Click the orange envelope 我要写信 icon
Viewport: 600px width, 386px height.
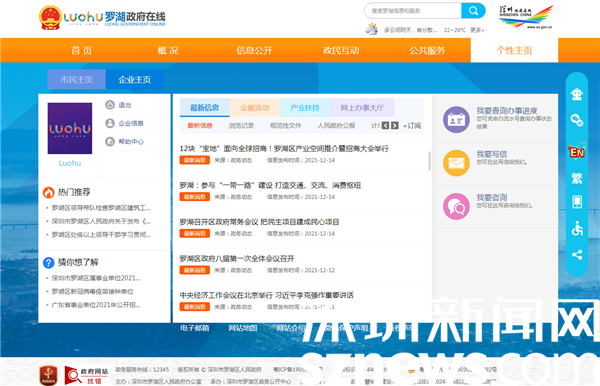click(x=456, y=163)
